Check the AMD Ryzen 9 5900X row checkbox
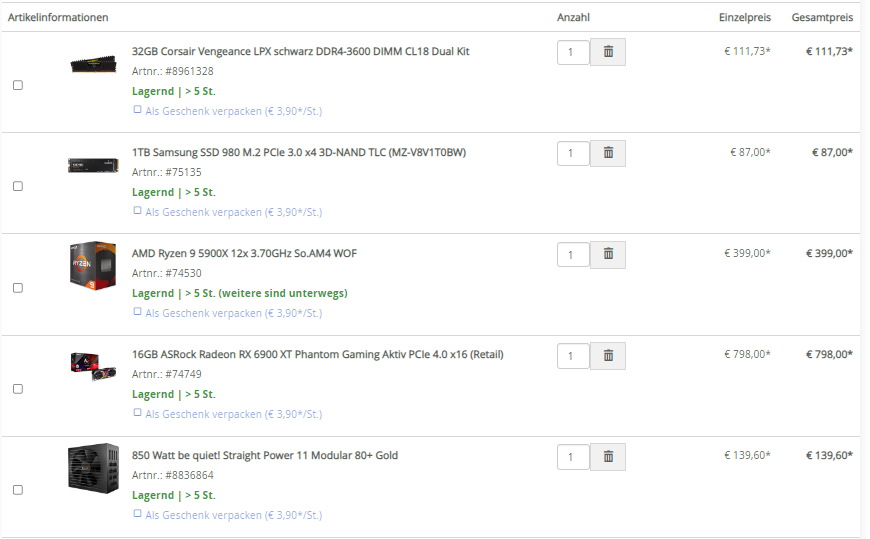870x539 pixels. pos(18,288)
